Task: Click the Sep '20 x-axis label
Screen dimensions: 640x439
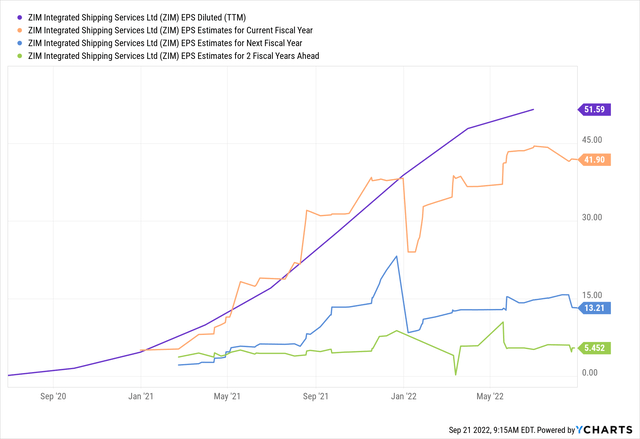Action: [53, 397]
